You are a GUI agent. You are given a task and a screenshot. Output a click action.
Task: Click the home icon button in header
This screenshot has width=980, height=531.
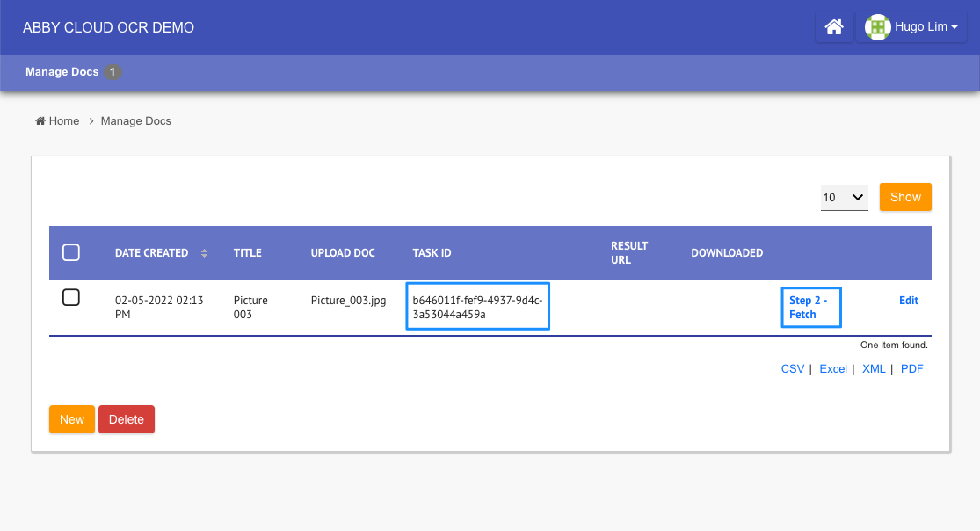tap(834, 27)
